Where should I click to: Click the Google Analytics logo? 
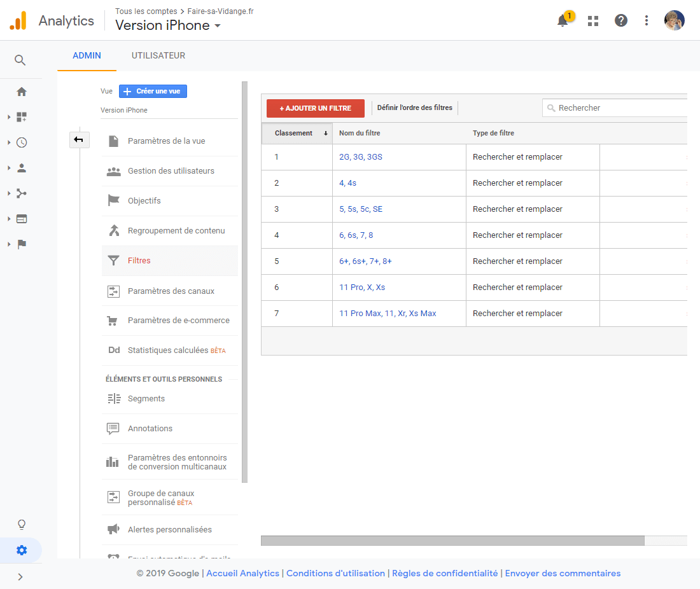[18, 20]
